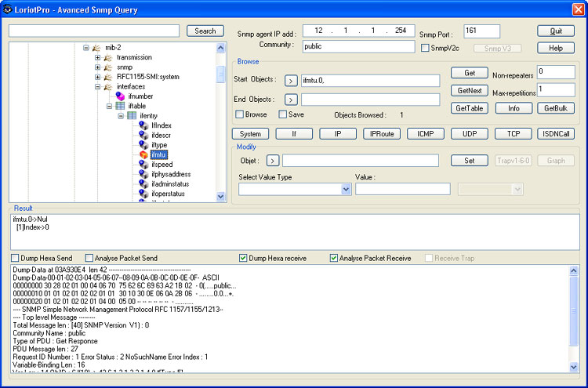Click the GetNext button
Screen dimensions: 588x388
coord(470,90)
